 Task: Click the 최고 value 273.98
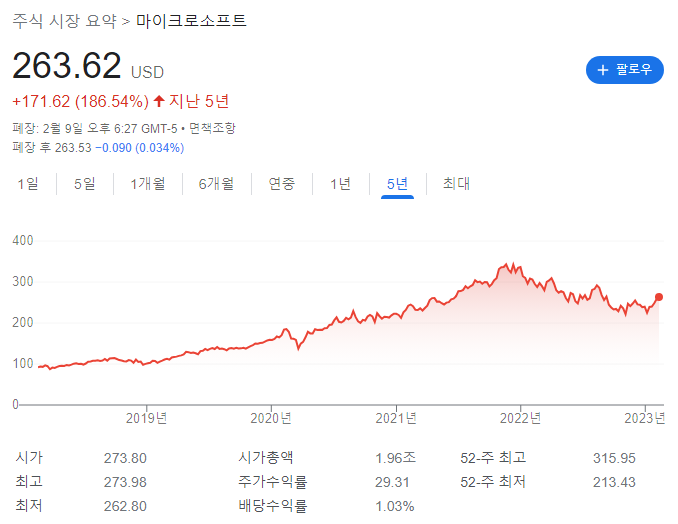pos(125,482)
